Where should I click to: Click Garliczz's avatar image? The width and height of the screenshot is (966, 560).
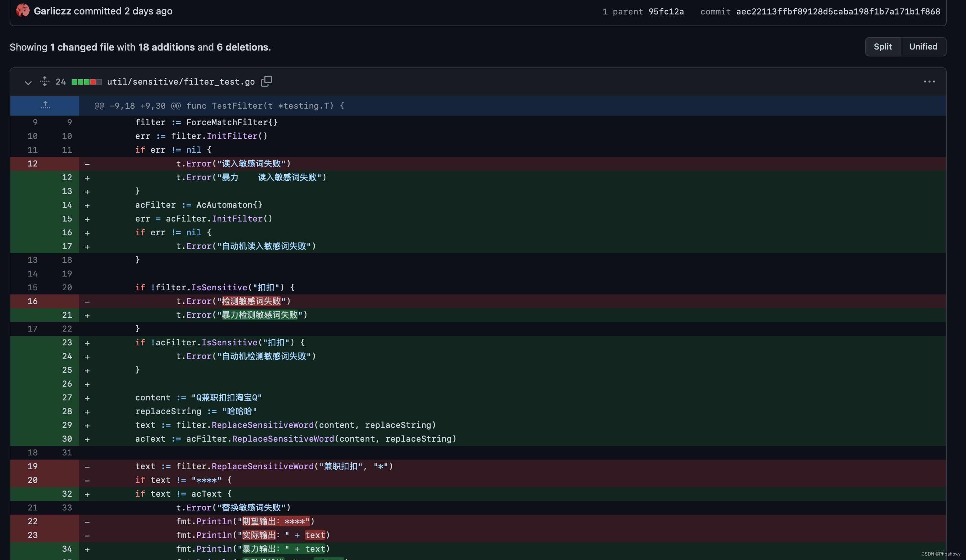click(x=23, y=10)
